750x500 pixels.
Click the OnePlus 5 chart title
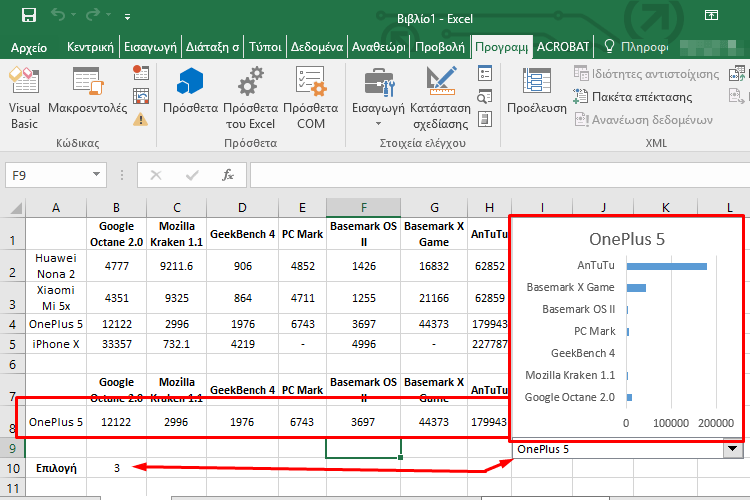pyautogui.click(x=627, y=239)
